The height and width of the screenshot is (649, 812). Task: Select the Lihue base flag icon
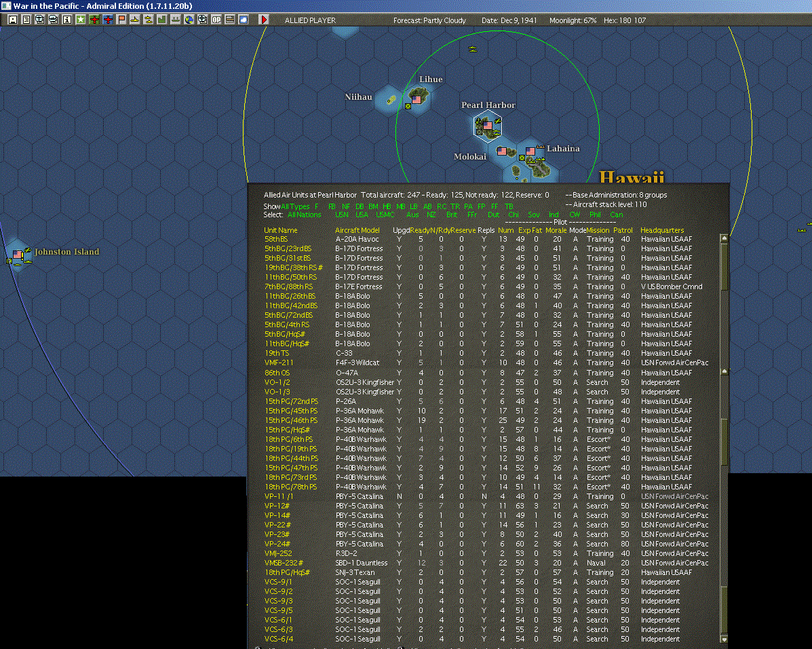pyautogui.click(x=417, y=100)
